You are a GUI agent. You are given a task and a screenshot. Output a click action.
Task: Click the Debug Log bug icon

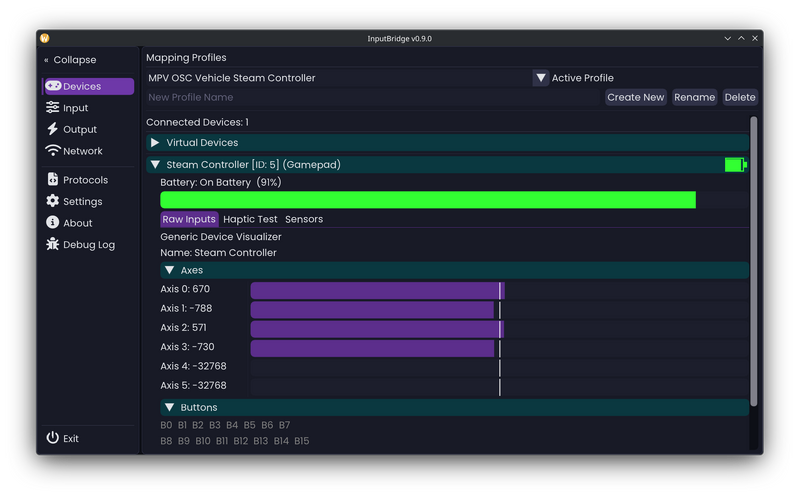pos(53,244)
